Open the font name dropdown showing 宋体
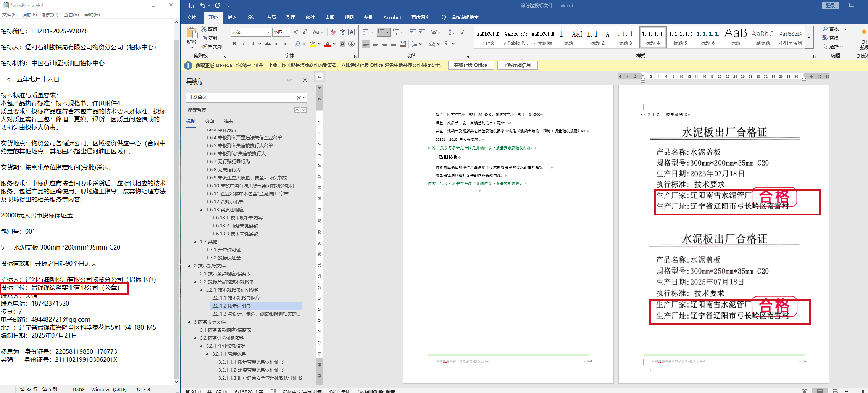 point(268,32)
